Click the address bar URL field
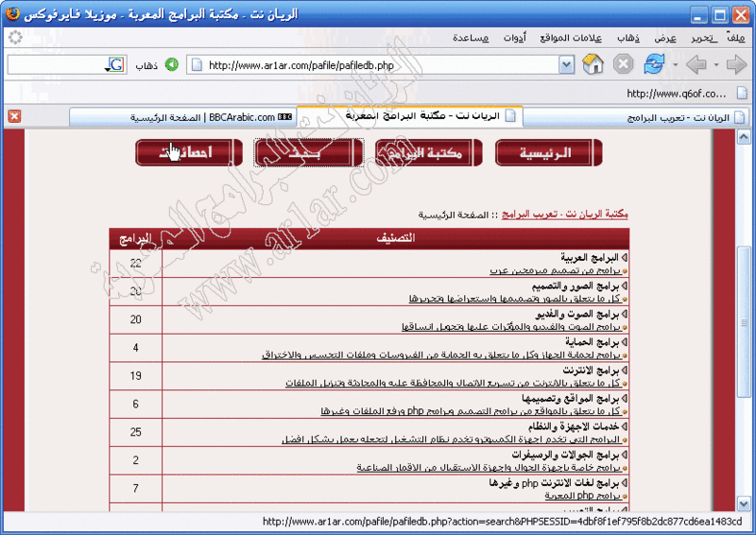This screenshot has width=756, height=535. (x=381, y=64)
